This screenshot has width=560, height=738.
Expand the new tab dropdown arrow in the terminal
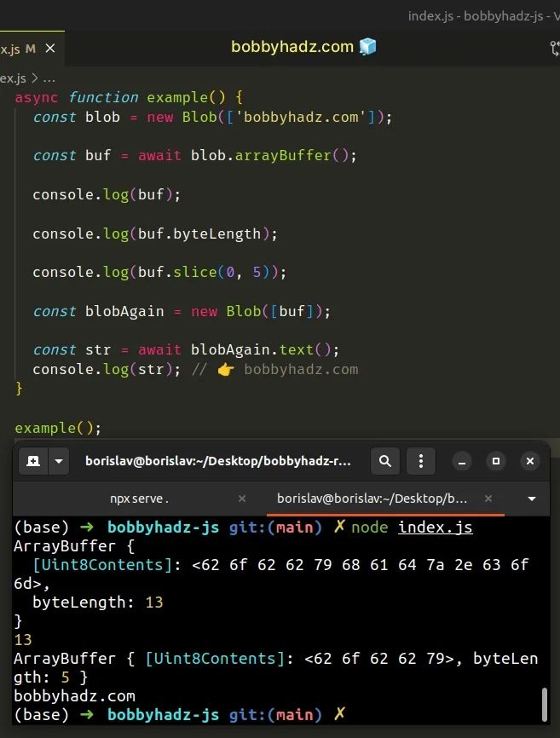coord(59,461)
